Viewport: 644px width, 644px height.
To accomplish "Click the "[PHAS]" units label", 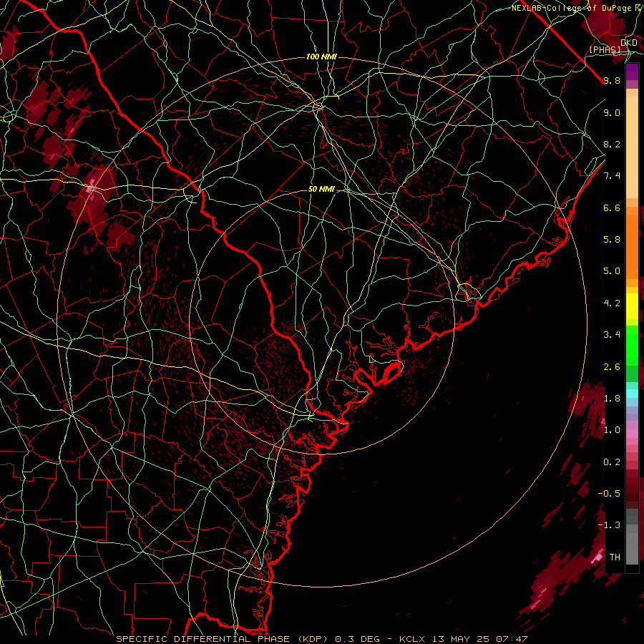I will (605, 49).
